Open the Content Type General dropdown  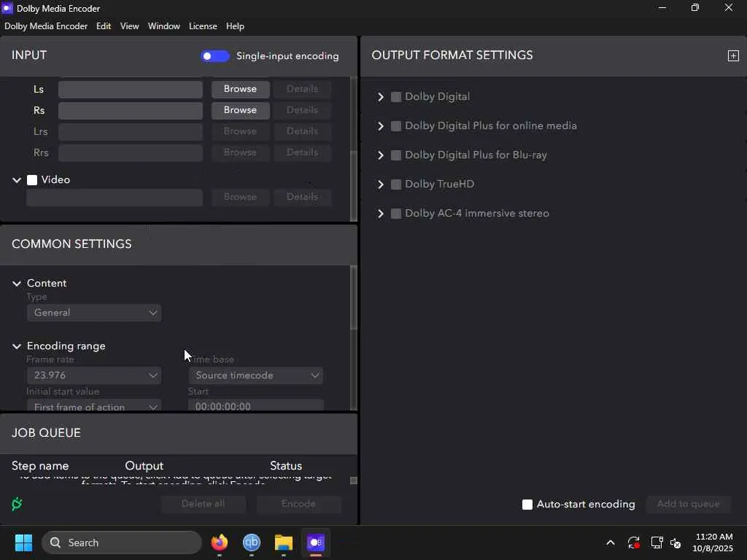[94, 313]
